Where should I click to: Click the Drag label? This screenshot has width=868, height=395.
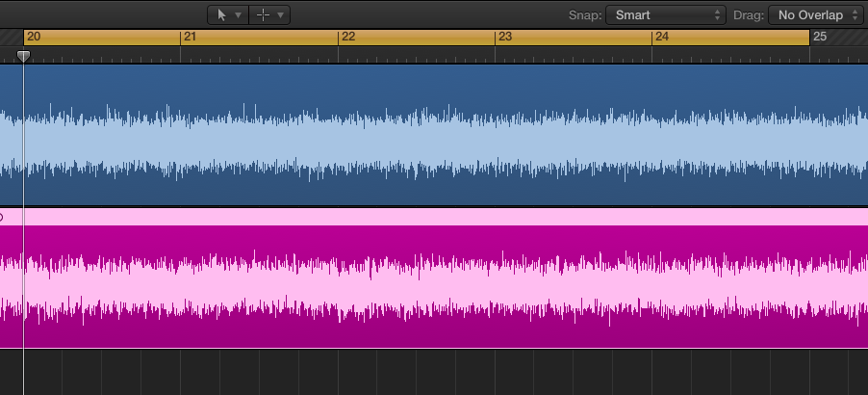coord(749,15)
